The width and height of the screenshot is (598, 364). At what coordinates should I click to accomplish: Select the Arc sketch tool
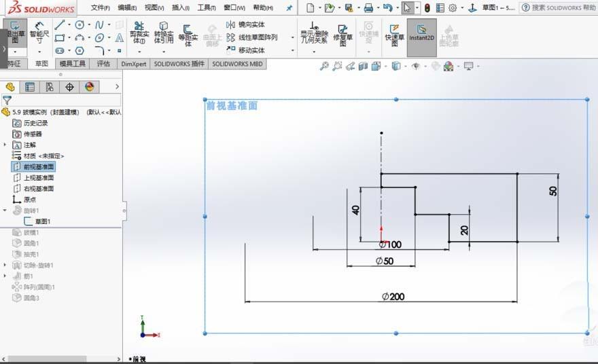(x=80, y=37)
